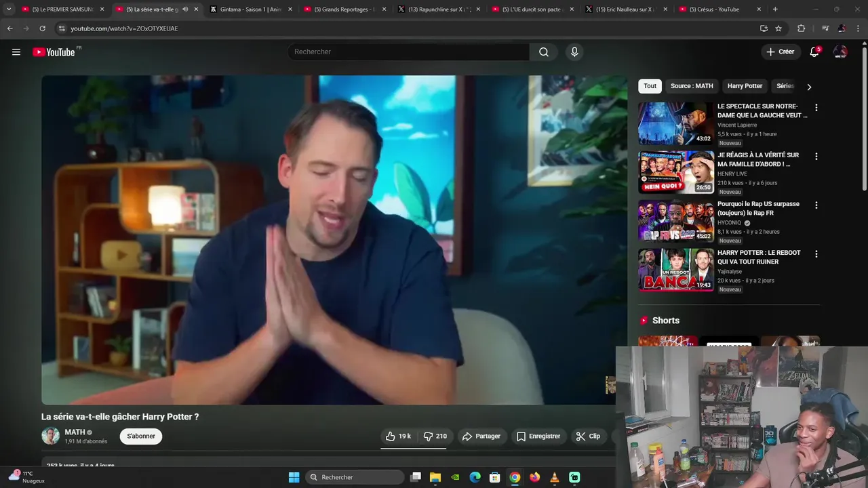Open NVIDIA app from the taskbar
Image resolution: width=868 pixels, height=488 pixels.
(456, 477)
